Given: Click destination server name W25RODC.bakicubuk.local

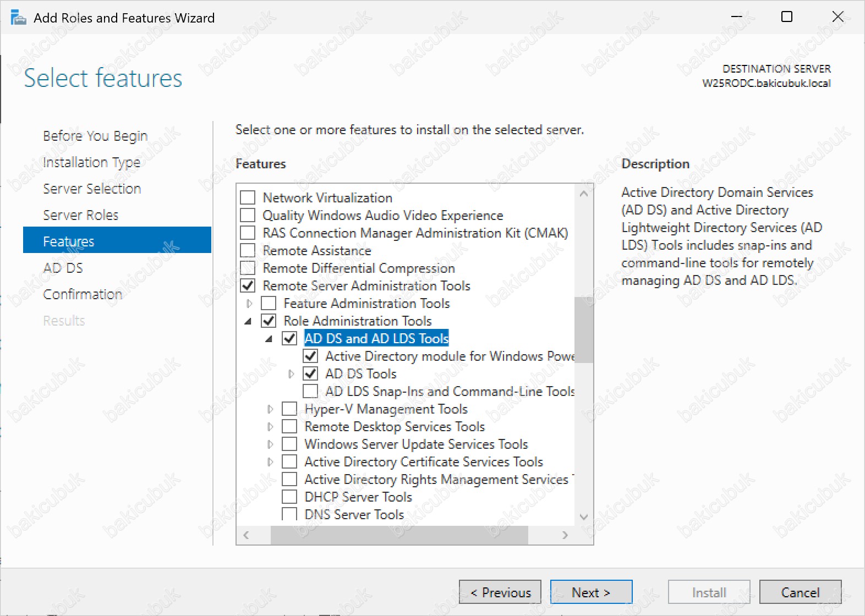Looking at the screenshot, I should 767,84.
